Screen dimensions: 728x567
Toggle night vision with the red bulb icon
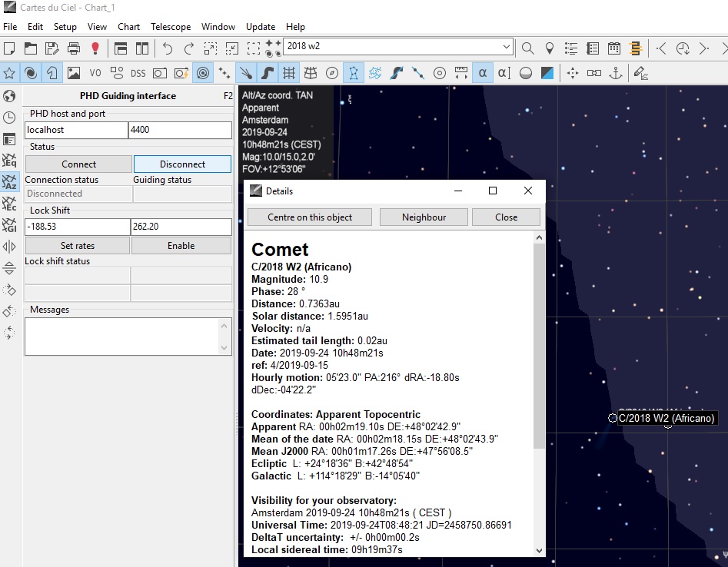(95, 48)
